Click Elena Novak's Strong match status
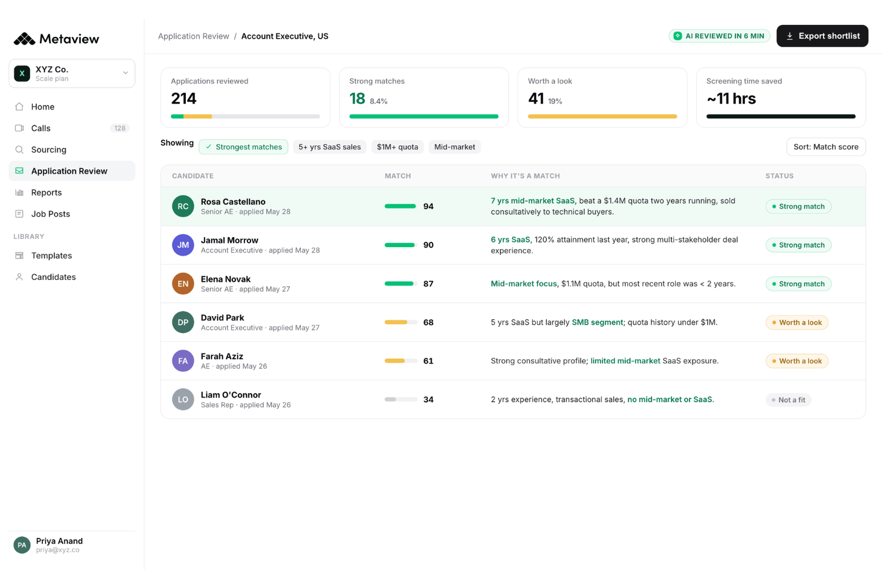Screen dimensions: 882x588 (x=799, y=284)
